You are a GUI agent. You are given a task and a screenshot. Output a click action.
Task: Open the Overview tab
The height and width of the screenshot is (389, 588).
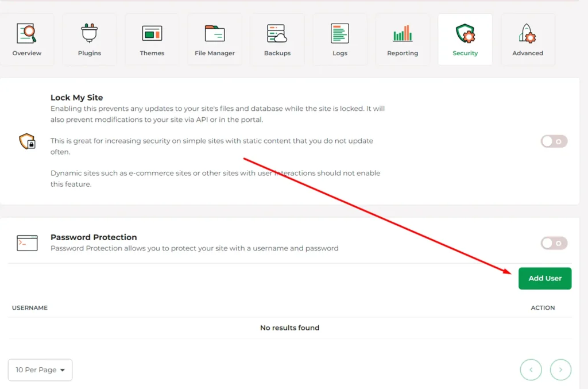[x=26, y=40]
